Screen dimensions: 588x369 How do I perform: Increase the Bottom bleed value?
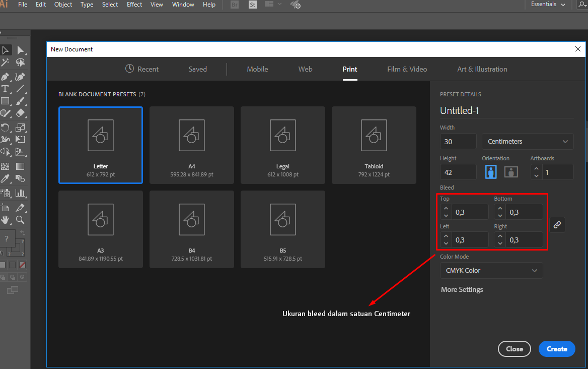[500, 209]
